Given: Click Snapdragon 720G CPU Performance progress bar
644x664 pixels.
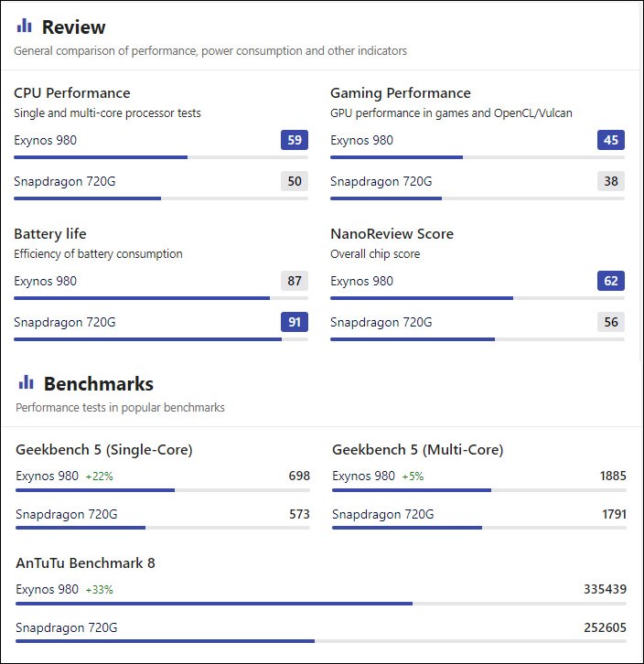Looking at the screenshot, I should coord(161,198).
